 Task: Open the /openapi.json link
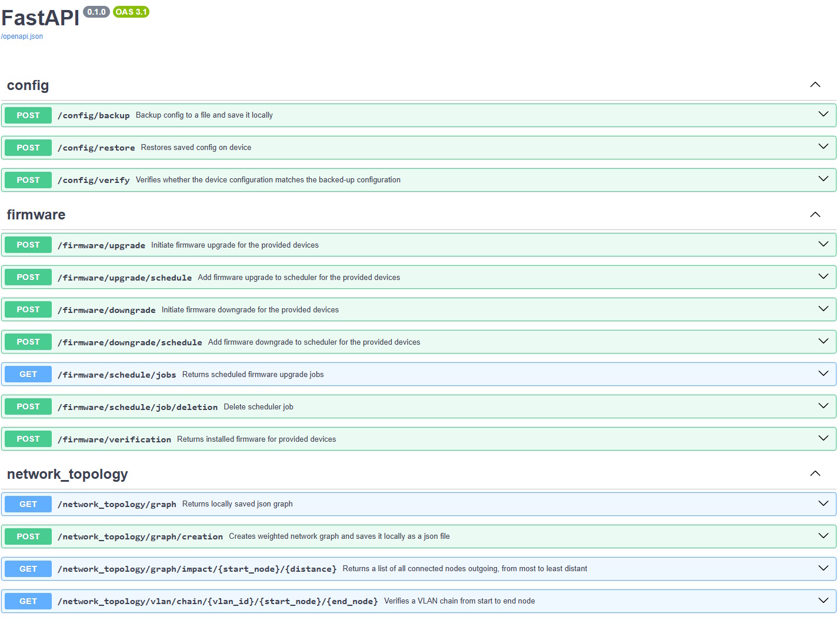click(x=22, y=36)
